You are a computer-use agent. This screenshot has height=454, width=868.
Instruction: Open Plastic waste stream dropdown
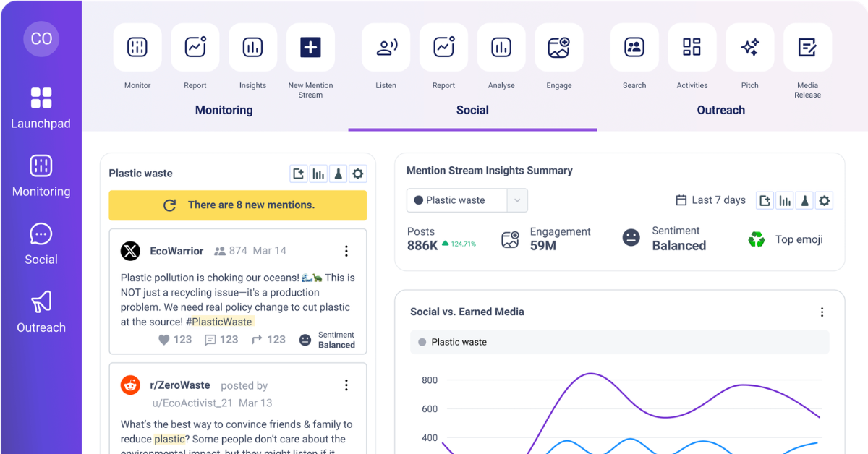[467, 200]
